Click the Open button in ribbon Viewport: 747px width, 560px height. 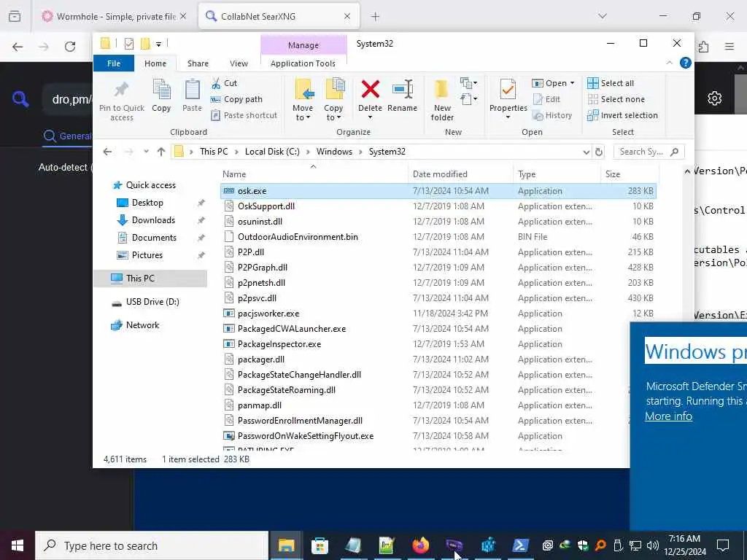coord(549,83)
